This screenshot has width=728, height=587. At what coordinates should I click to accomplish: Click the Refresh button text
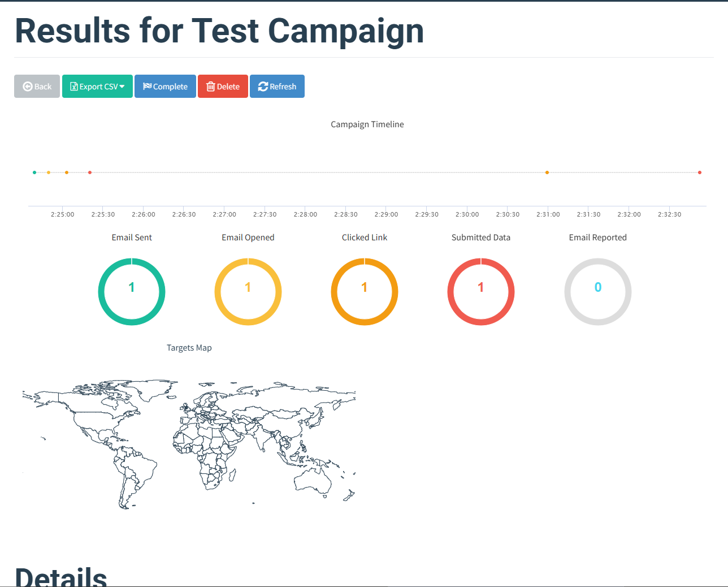click(x=283, y=87)
